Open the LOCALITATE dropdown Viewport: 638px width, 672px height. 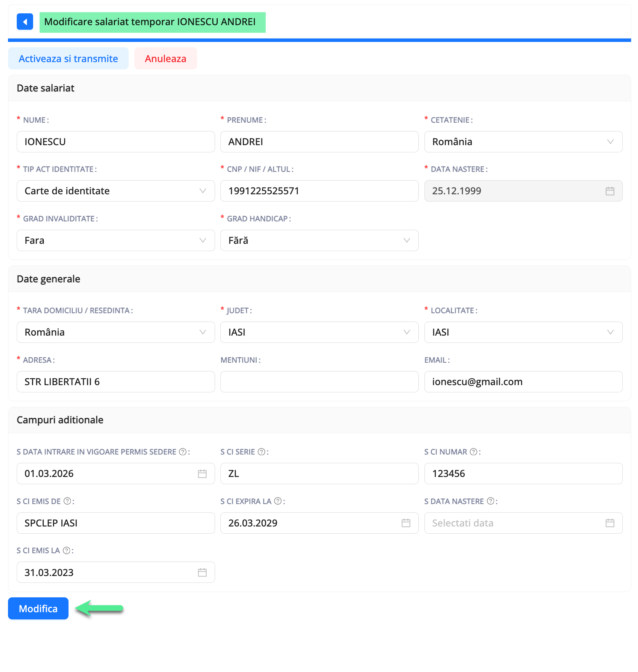click(x=610, y=332)
